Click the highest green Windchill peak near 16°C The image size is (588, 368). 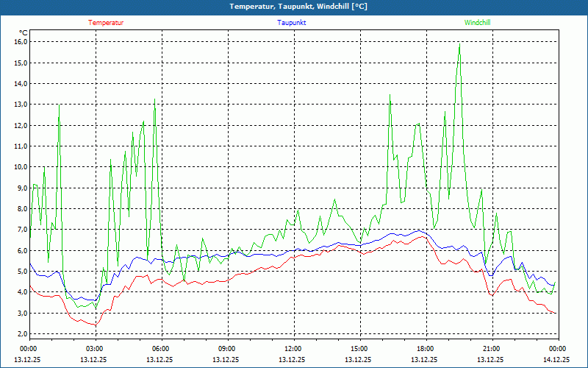click(459, 44)
